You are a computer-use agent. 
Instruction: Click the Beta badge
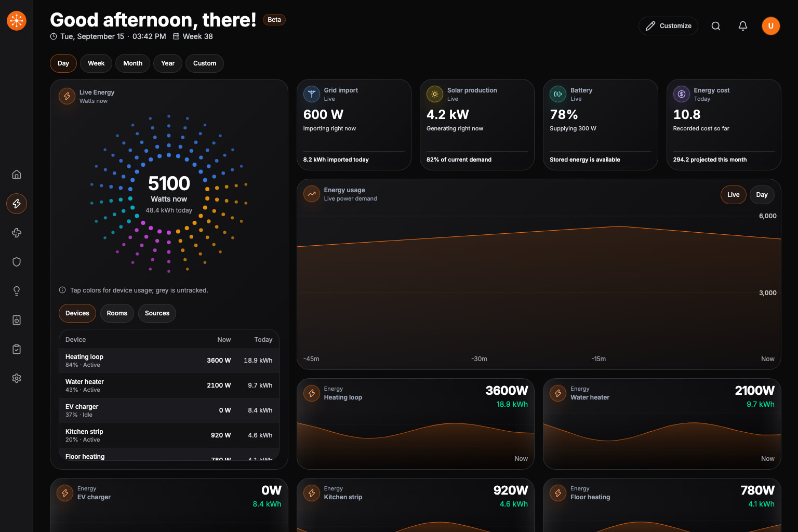tap(274, 20)
